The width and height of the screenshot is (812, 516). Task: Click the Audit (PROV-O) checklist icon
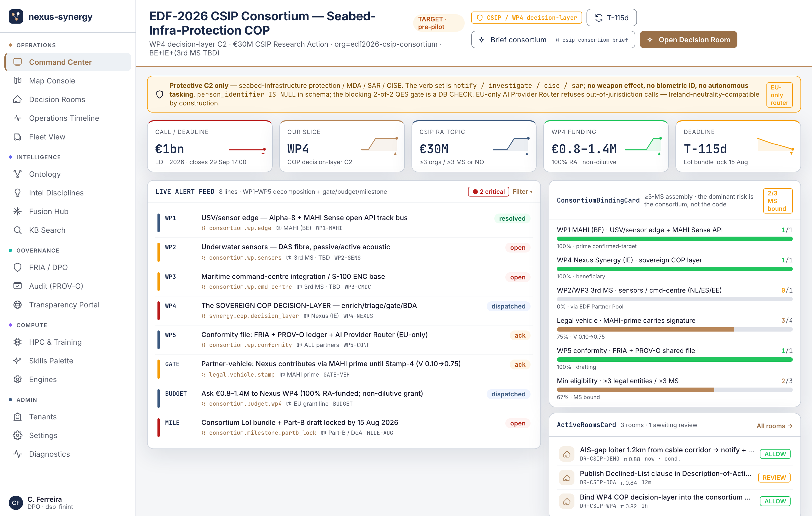18,286
